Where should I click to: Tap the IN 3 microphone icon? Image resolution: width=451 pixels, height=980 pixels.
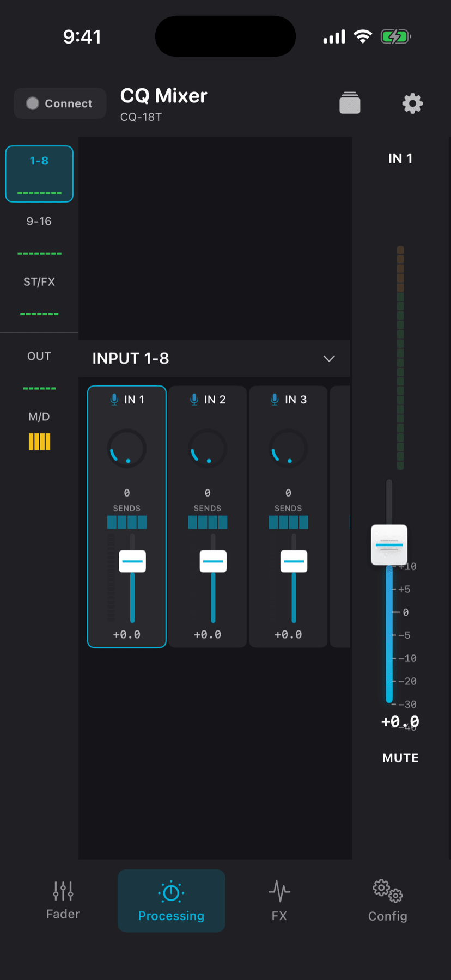(275, 400)
